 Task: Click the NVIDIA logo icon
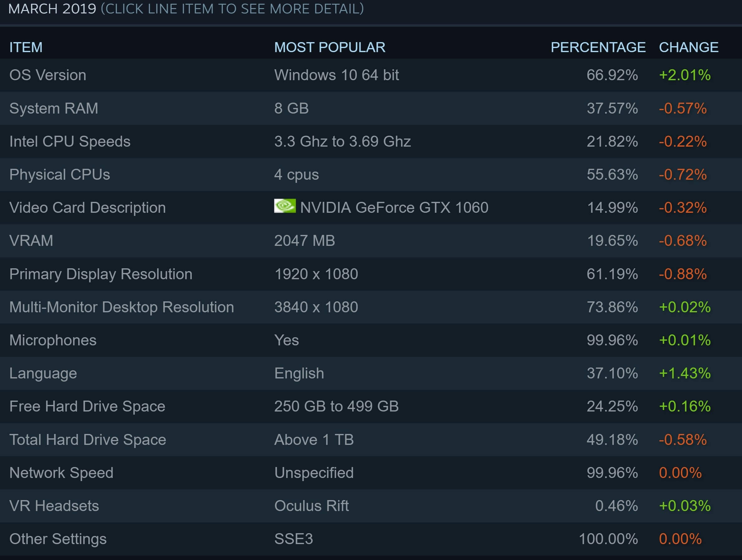point(285,206)
